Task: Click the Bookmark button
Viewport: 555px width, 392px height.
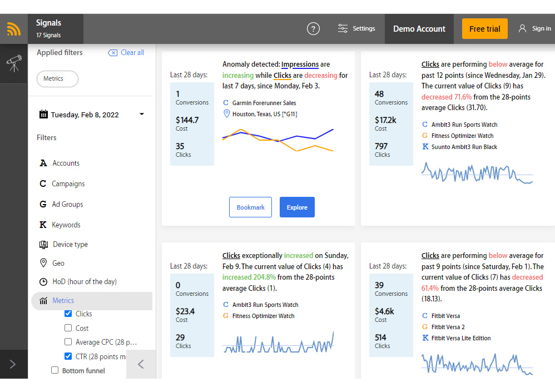Action: 250,207
